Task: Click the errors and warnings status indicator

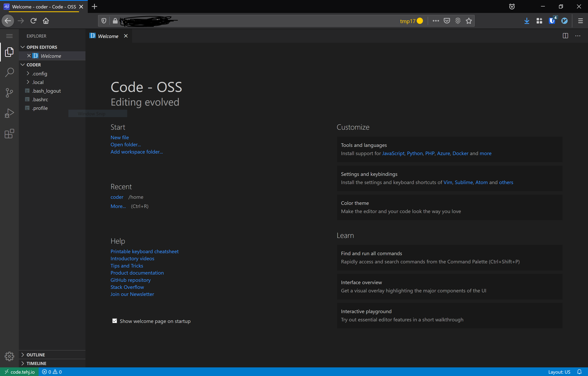Action: [52, 372]
